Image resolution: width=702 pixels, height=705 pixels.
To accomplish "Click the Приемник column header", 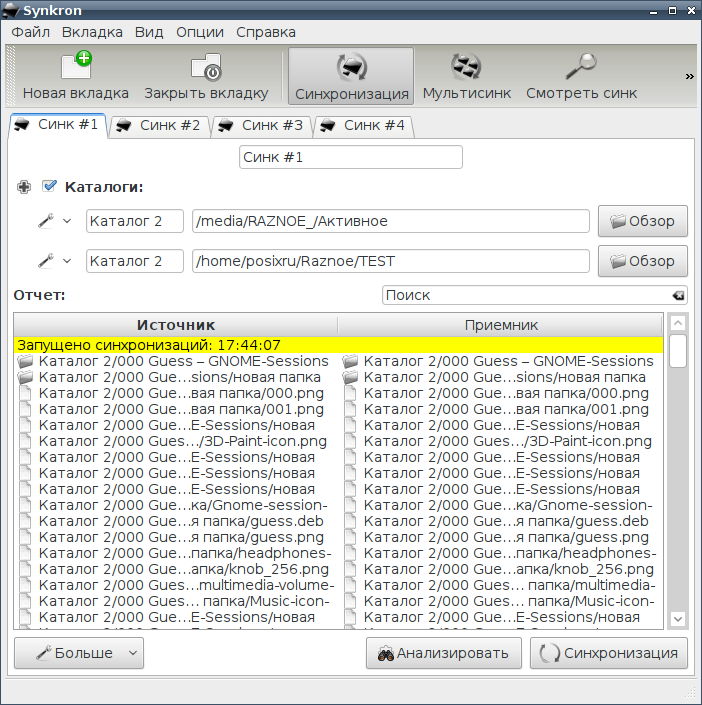I will point(501,325).
